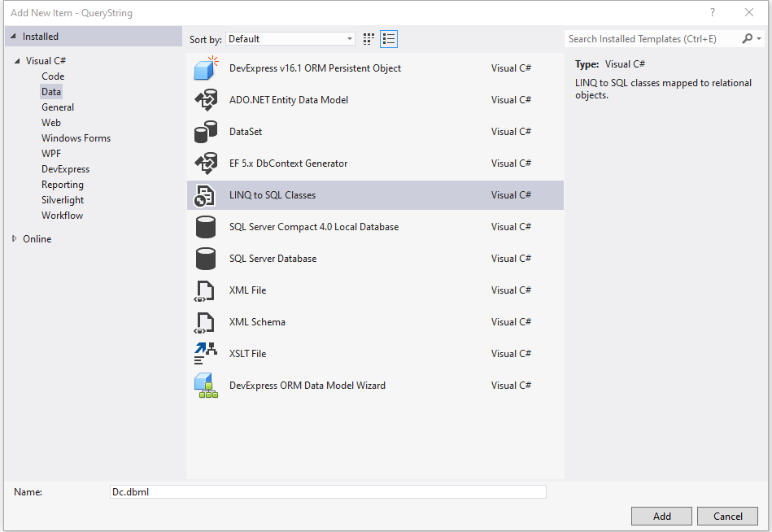The height and width of the screenshot is (532, 772).
Task: Focus the Search Installed Templates box
Action: pyautogui.click(x=653, y=38)
